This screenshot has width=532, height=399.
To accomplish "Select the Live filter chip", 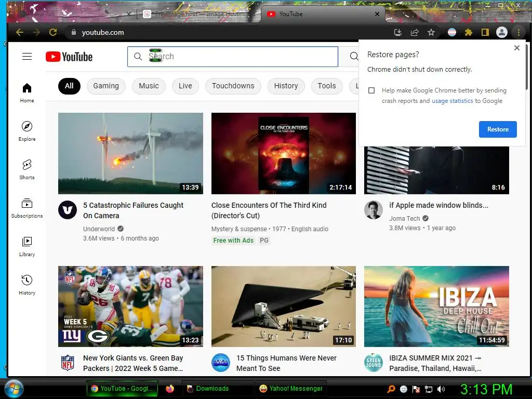I will [x=185, y=86].
